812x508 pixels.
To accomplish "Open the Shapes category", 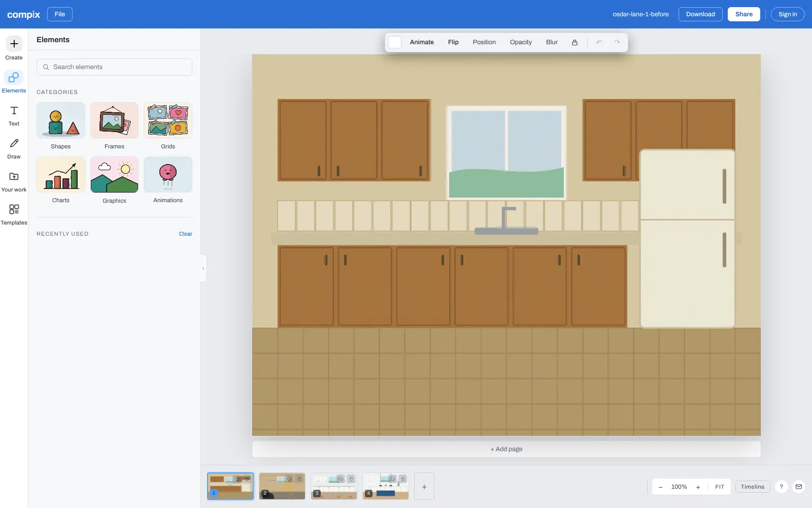I will [61, 126].
